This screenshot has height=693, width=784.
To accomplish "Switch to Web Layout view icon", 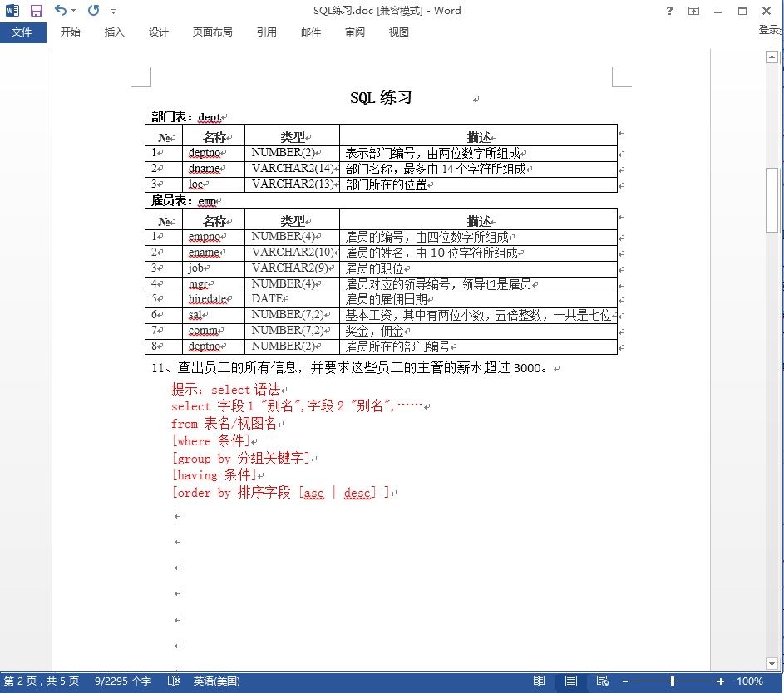I will tap(603, 681).
